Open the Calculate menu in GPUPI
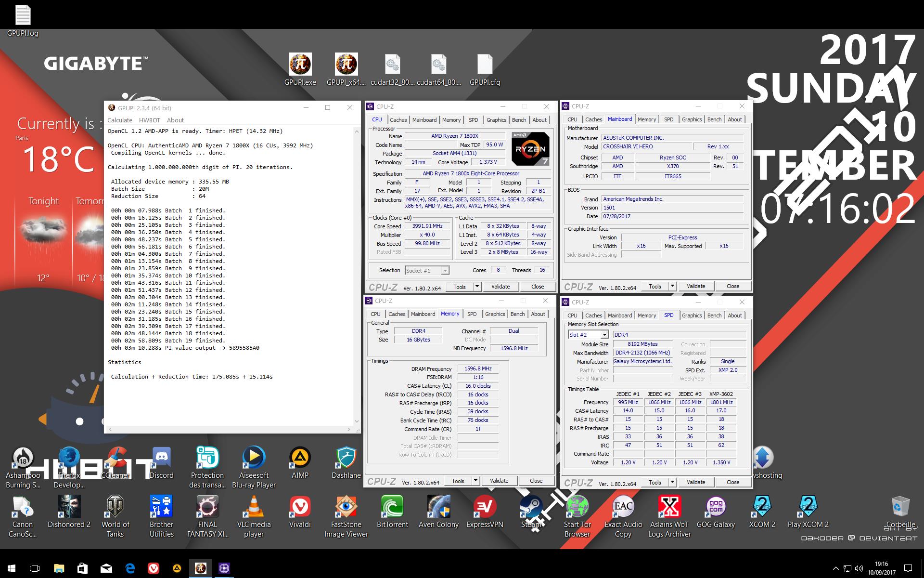 119,120
